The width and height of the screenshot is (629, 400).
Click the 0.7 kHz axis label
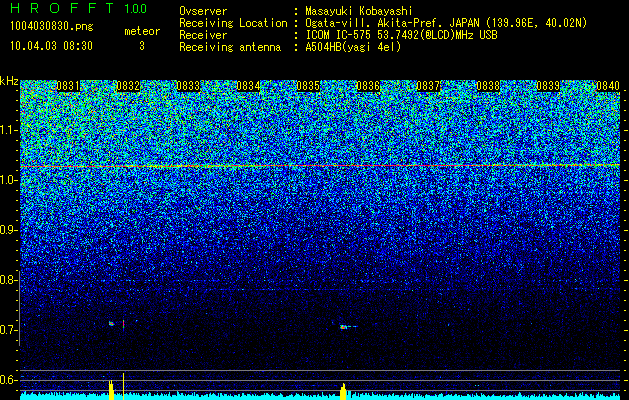(x=7, y=330)
